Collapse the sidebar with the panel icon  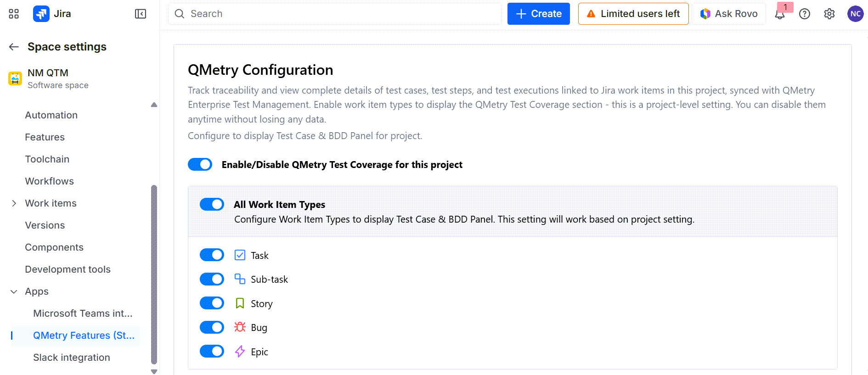click(x=141, y=14)
